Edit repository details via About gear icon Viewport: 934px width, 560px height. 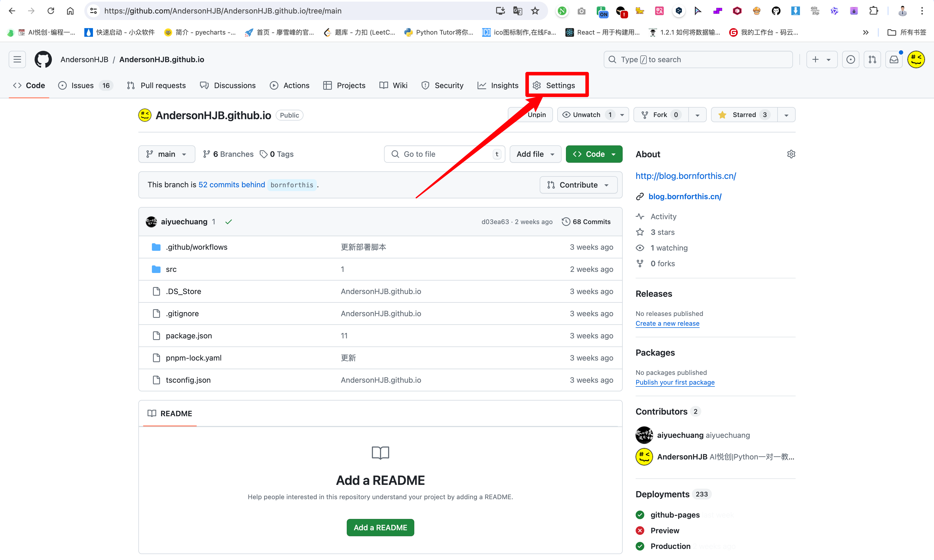tap(791, 154)
